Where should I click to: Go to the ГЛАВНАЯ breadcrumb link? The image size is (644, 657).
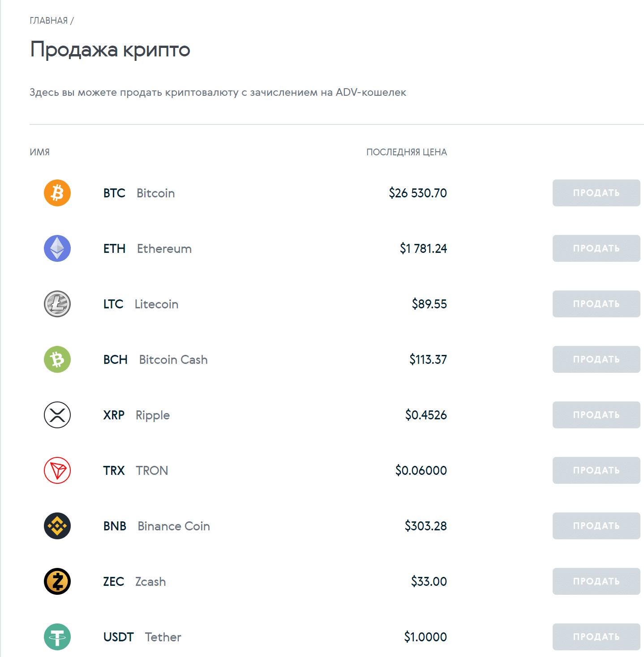tap(48, 21)
